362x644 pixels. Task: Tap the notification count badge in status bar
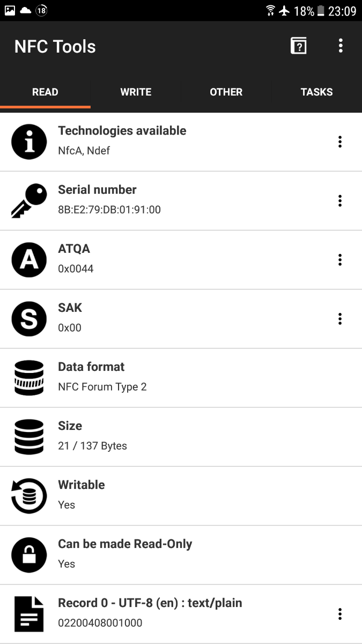tap(41, 10)
